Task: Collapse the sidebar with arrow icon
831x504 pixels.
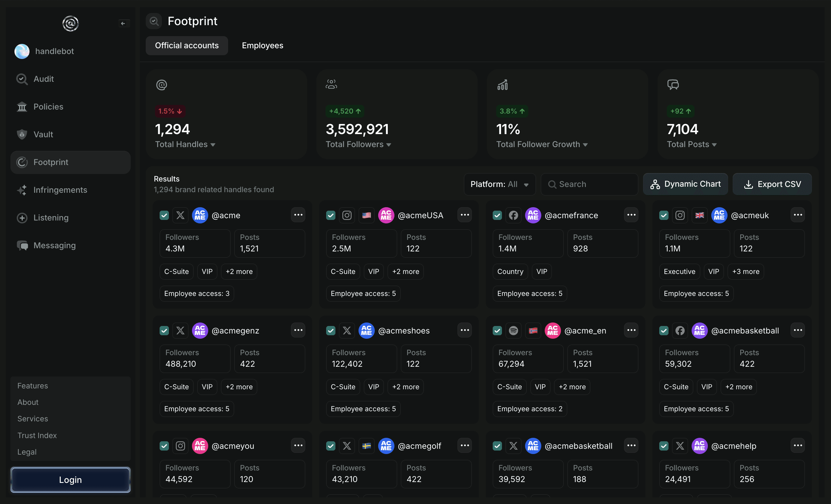Action: 123,23
